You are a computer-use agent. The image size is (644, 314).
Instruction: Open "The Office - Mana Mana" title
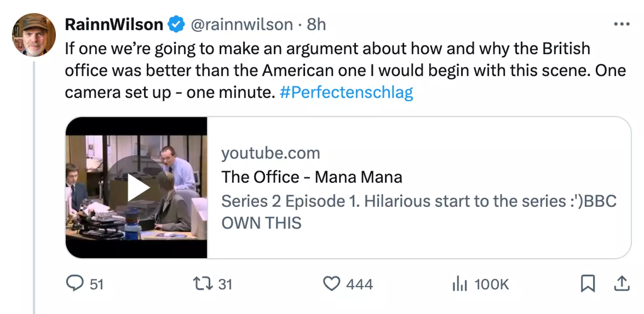coord(312,177)
